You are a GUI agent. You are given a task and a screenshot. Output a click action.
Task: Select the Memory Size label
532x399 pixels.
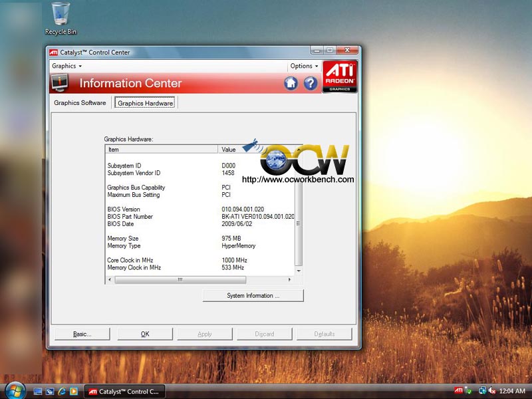point(123,239)
